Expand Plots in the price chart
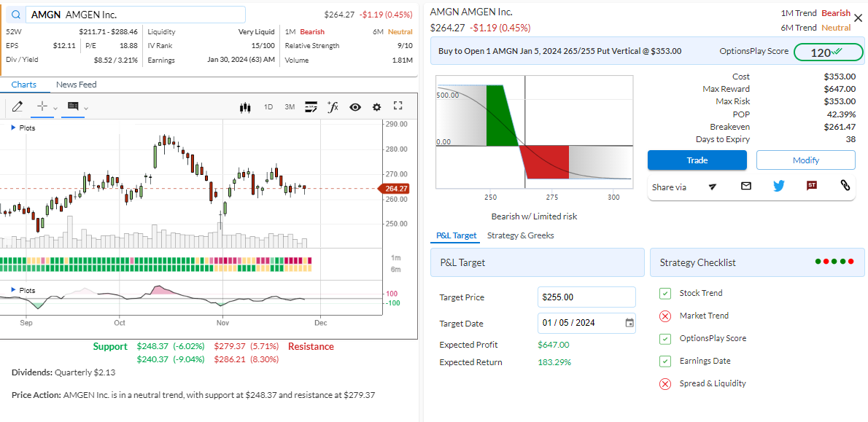 click(x=23, y=128)
